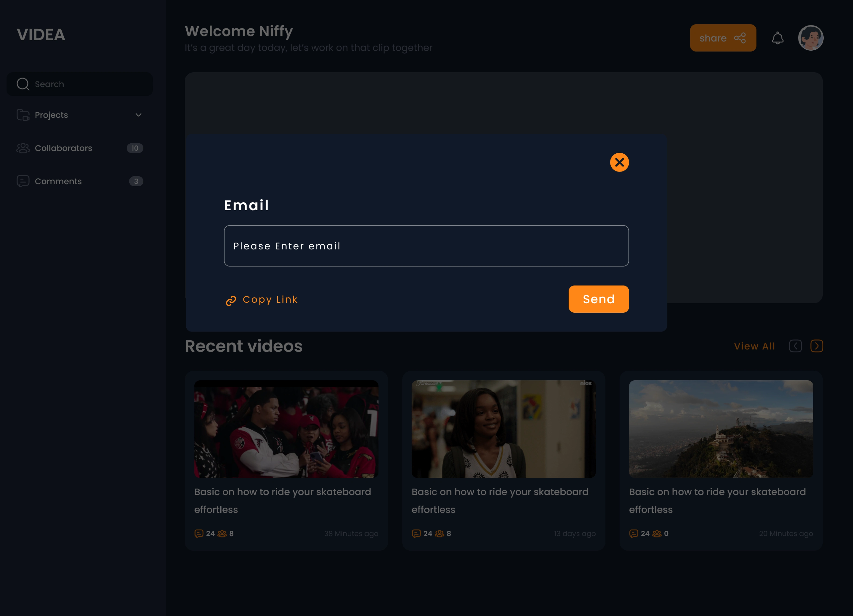853x616 pixels.
Task: Click the share button
Action: point(722,38)
